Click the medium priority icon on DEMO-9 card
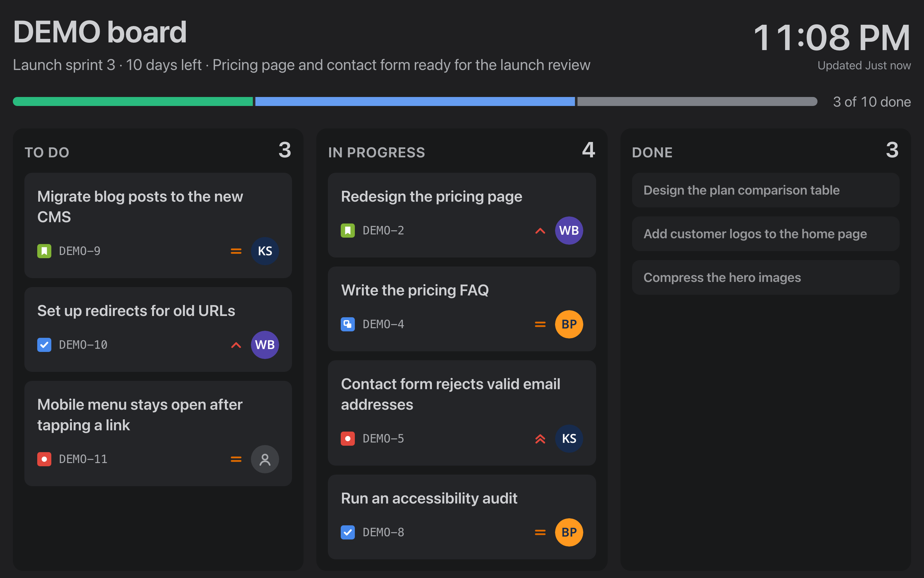This screenshot has height=578, width=924. pyautogui.click(x=236, y=251)
